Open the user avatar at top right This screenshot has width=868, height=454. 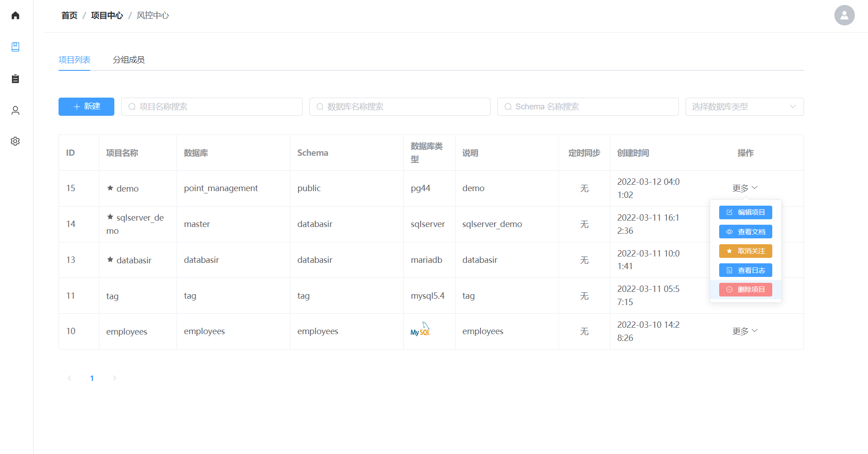844,15
